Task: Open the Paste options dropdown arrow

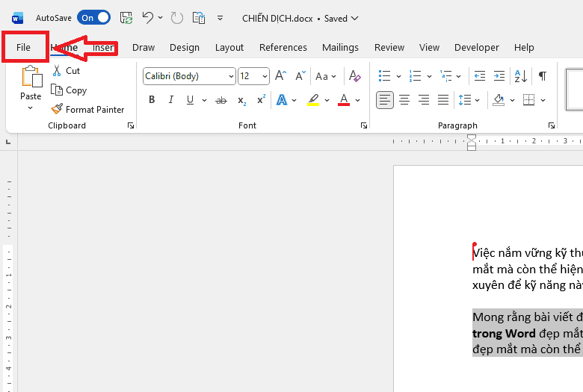Action: pyautogui.click(x=31, y=108)
